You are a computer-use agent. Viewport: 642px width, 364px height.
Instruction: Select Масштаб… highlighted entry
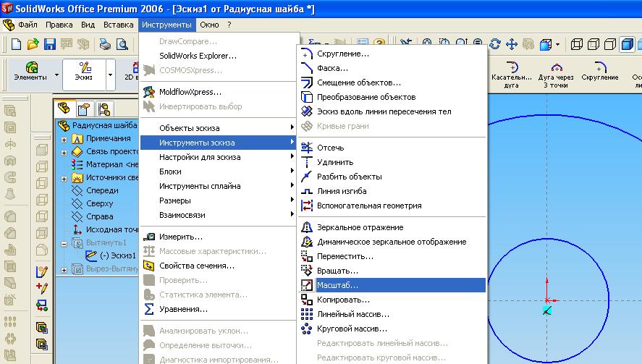392,285
